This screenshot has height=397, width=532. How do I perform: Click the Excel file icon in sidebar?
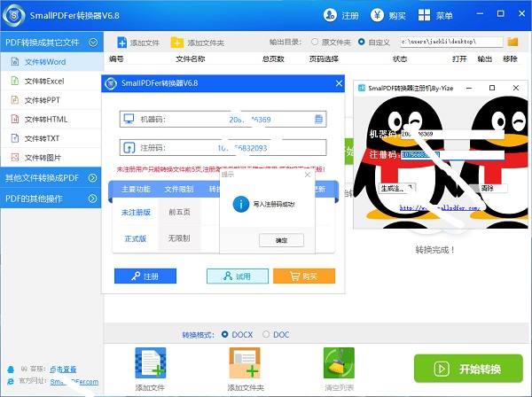point(15,81)
